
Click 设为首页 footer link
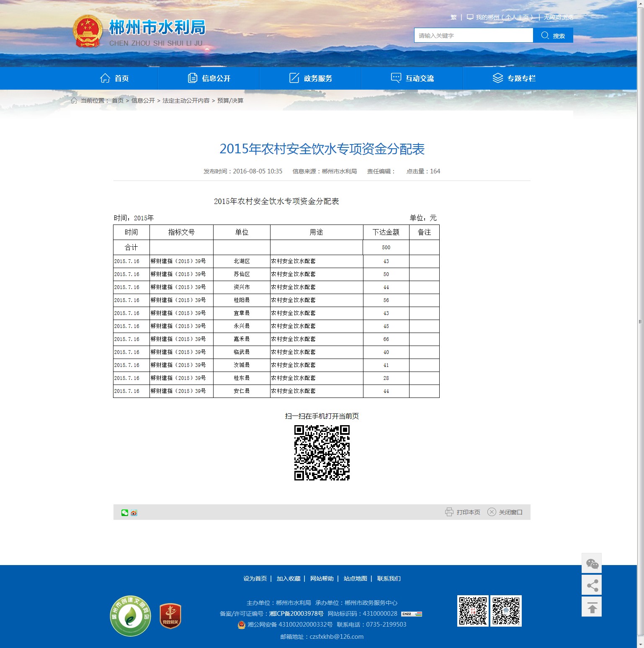pos(255,578)
